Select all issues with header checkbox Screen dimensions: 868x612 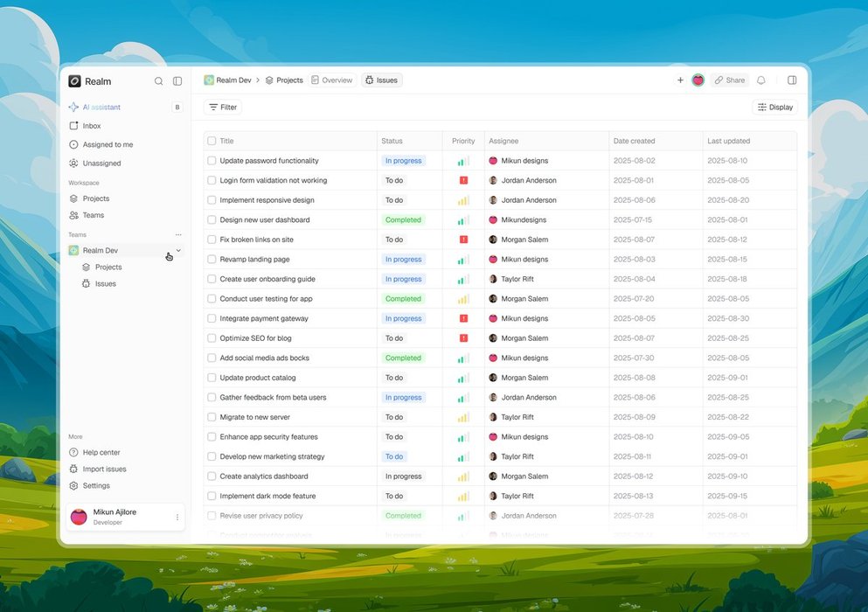212,141
